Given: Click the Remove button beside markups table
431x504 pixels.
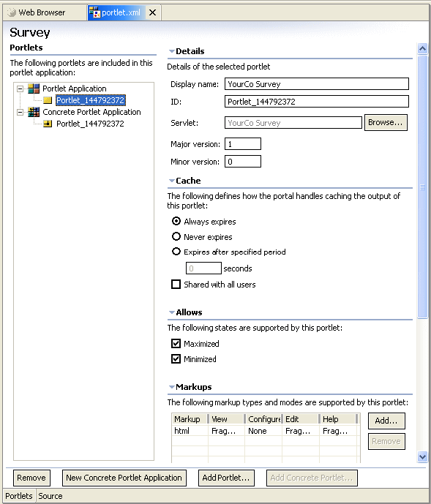Looking at the screenshot, I should tap(386, 441).
